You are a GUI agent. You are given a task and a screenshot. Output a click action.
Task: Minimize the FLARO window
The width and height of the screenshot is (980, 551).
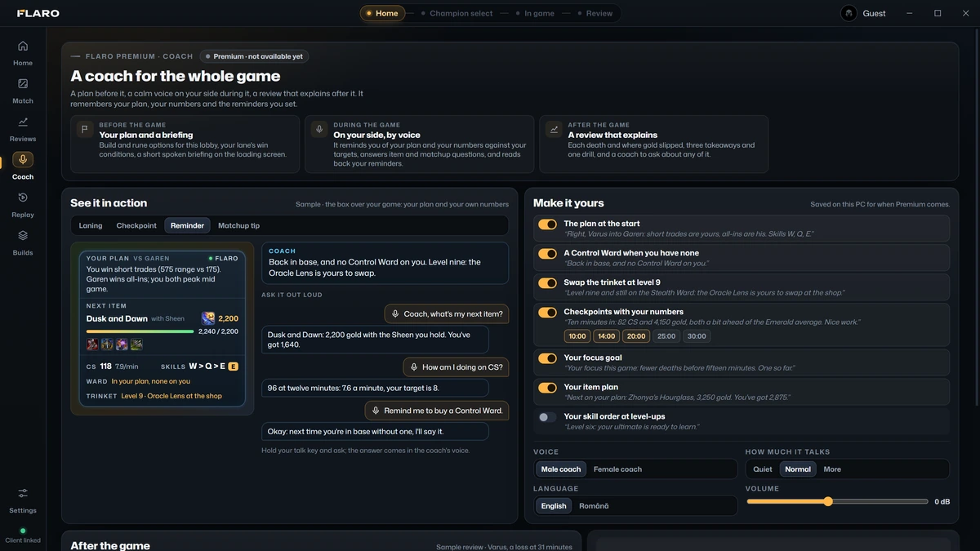coord(910,13)
